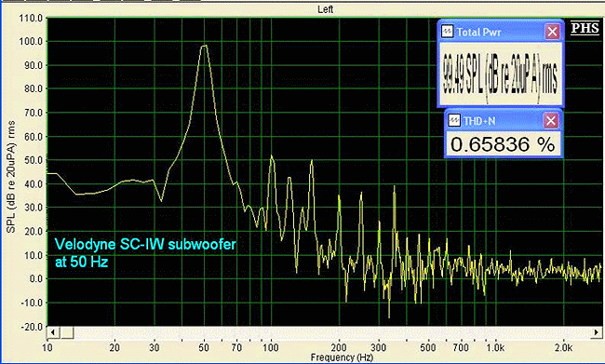The width and height of the screenshot is (605, 364).
Task: Click the THD+N window icon
Action: point(454,121)
